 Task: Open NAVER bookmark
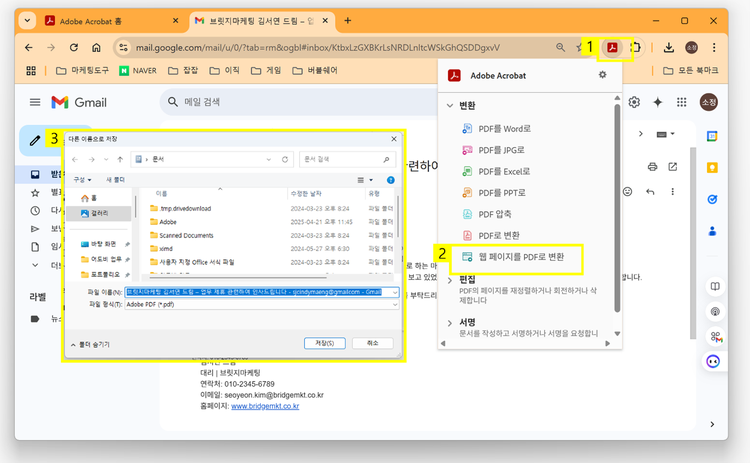coord(138,70)
